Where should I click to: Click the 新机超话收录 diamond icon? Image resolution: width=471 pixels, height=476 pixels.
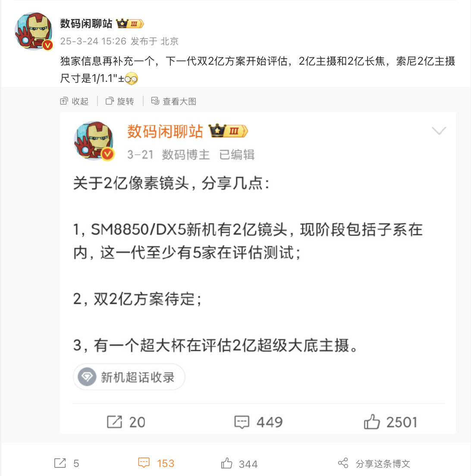[87, 377]
